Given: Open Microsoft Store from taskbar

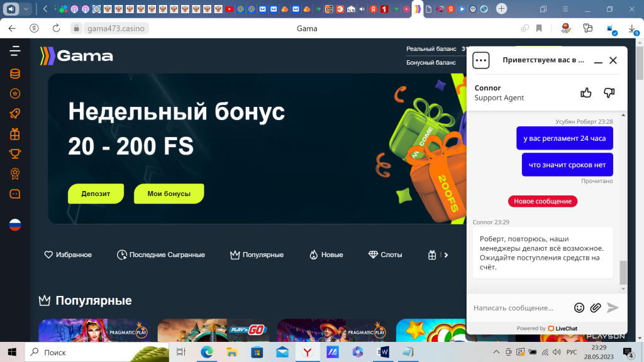Looking at the screenshot, I should click(x=257, y=352).
